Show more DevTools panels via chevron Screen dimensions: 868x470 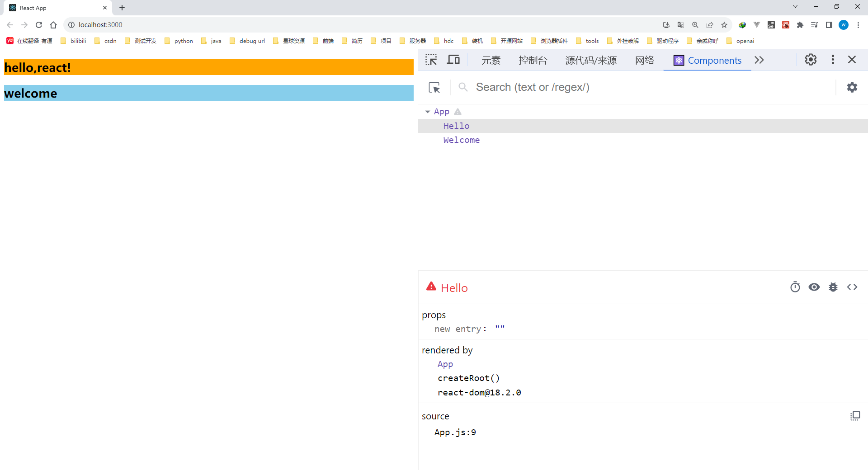click(x=759, y=60)
